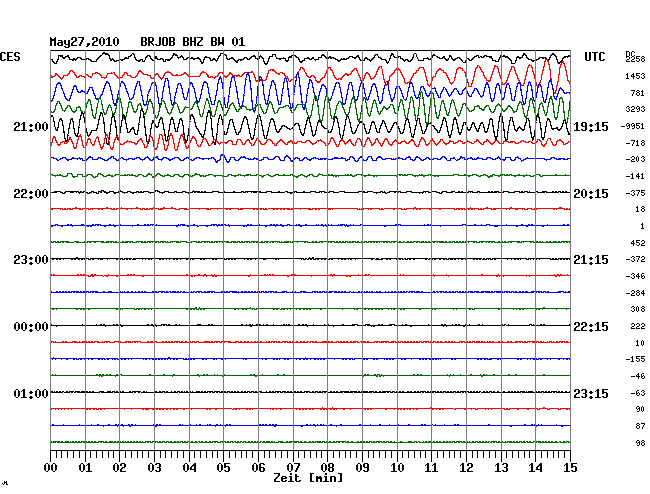The image size is (650, 494).
Task: Click the "00:00" local time label
Action: 31,327
